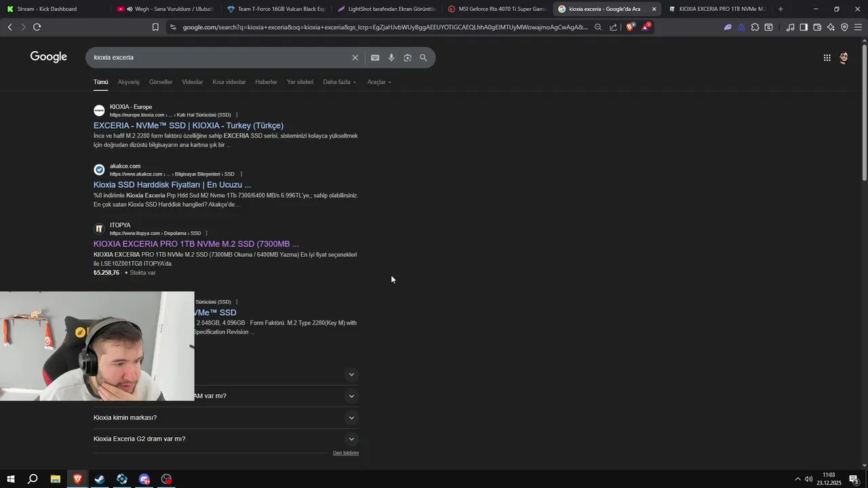868x488 pixels.
Task: Reload the current page
Action: click(x=37, y=27)
